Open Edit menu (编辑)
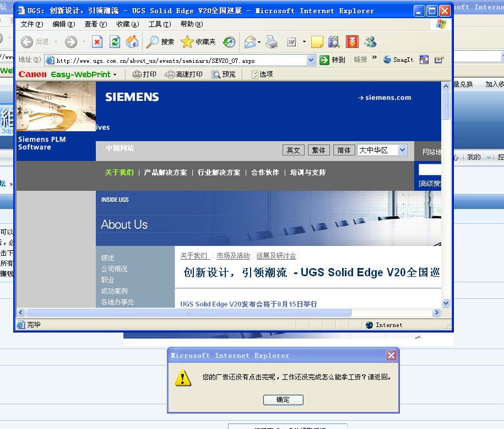The height and width of the screenshot is (429, 504). (x=64, y=24)
